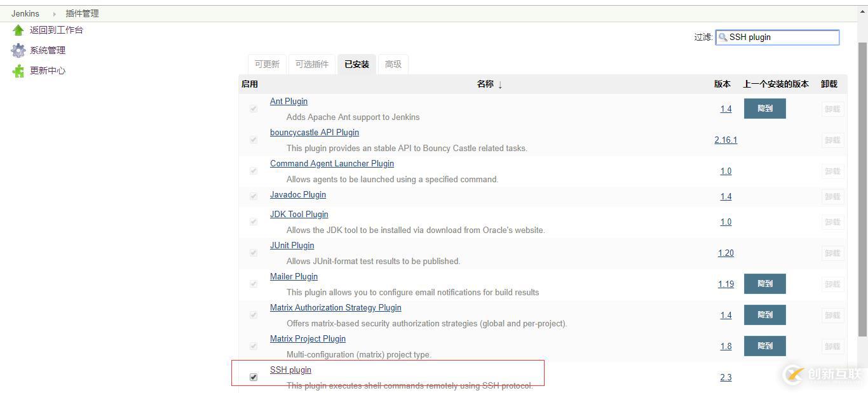This screenshot has height=393, width=868.
Task: Click Mailer Plugin version 1.19 link
Action: point(726,284)
